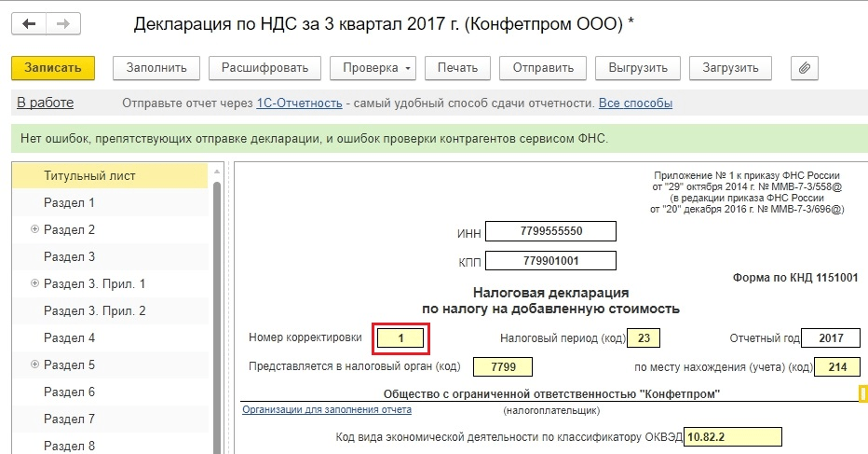
Task: Click the Налоговый период code field 23
Action: pyautogui.click(x=644, y=338)
